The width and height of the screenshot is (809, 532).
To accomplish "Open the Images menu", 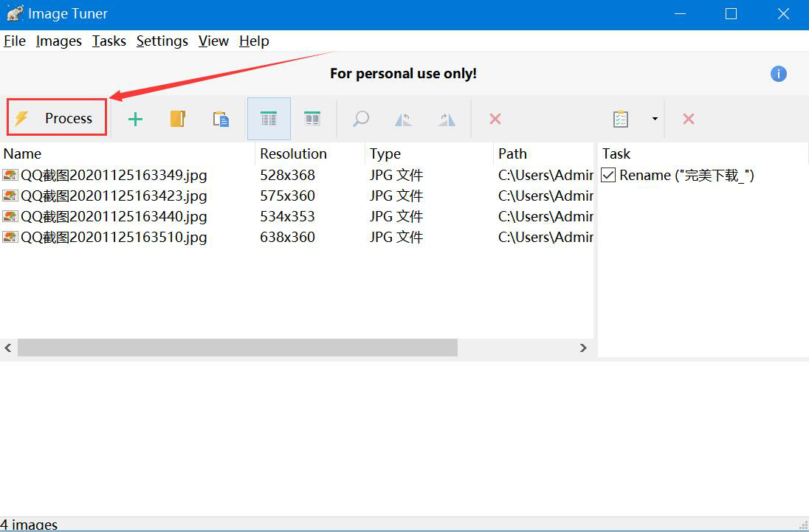I will 58,41.
